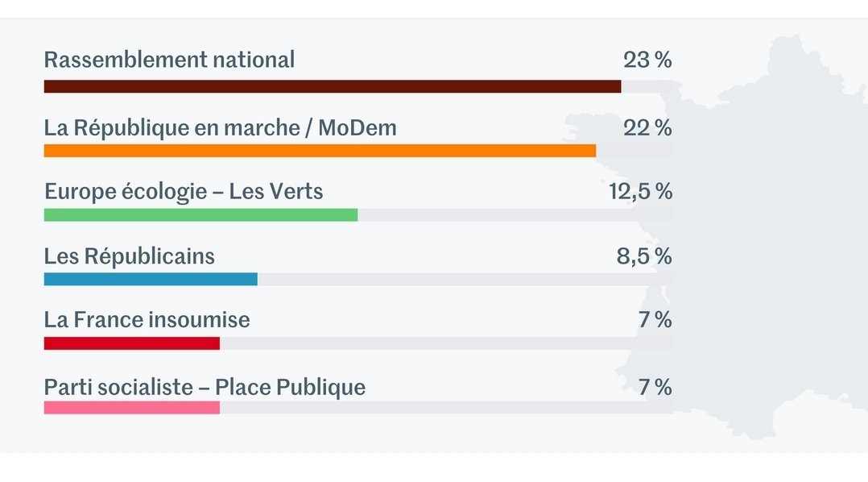Screen dimensions: 868x482
Task: Click the 7 % value for La France insoumise
Action: click(x=655, y=320)
